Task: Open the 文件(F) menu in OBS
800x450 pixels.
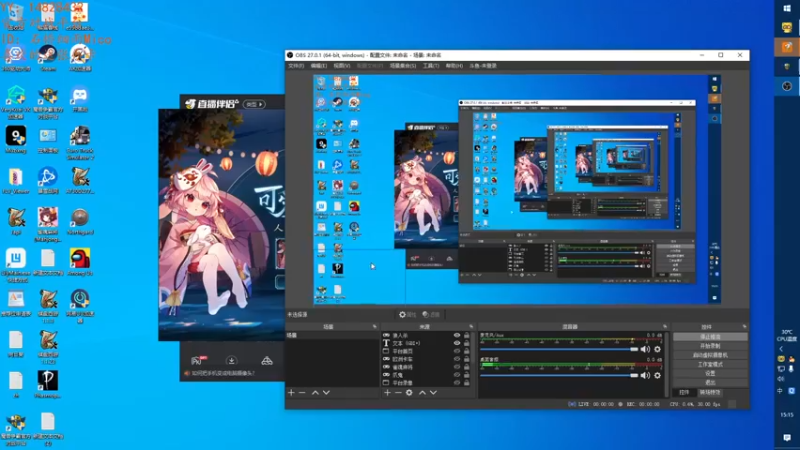Action: point(296,66)
